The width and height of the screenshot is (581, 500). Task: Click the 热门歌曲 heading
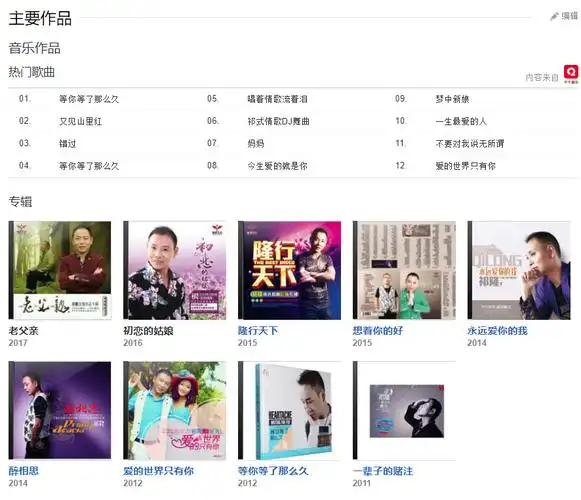click(x=31, y=72)
